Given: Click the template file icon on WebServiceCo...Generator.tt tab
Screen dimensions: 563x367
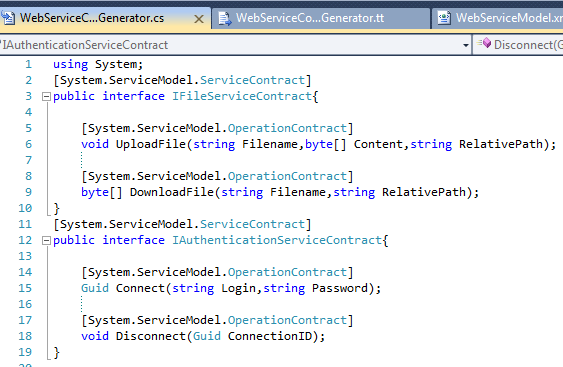Looking at the screenshot, I should 225,18.
